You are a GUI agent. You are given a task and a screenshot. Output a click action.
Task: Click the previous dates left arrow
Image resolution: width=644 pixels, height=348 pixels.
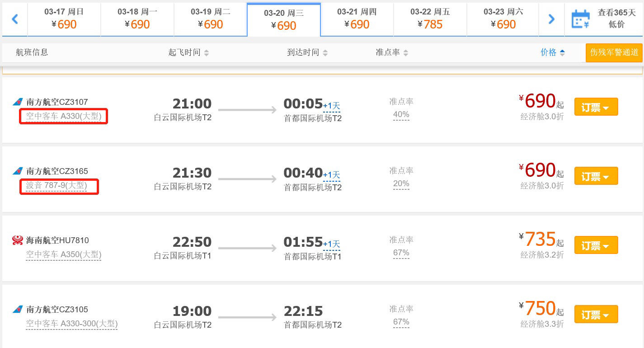point(15,19)
